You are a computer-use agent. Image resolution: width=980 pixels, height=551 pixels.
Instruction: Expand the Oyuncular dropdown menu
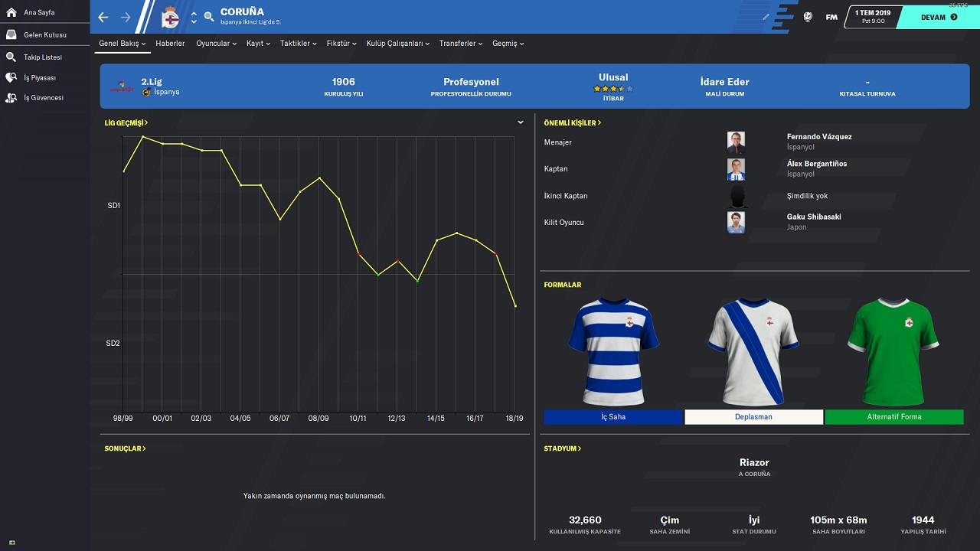coord(217,44)
